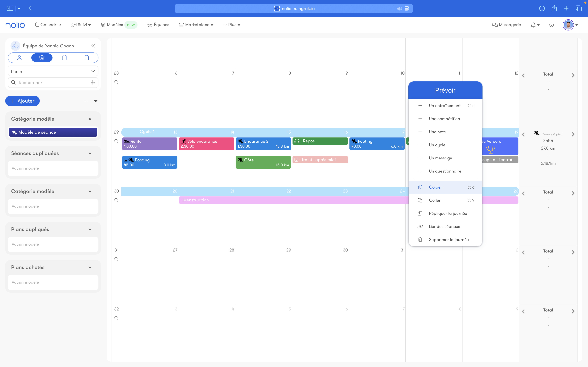
Task: Open the pink Vélo endurance session
Action: pos(206,144)
